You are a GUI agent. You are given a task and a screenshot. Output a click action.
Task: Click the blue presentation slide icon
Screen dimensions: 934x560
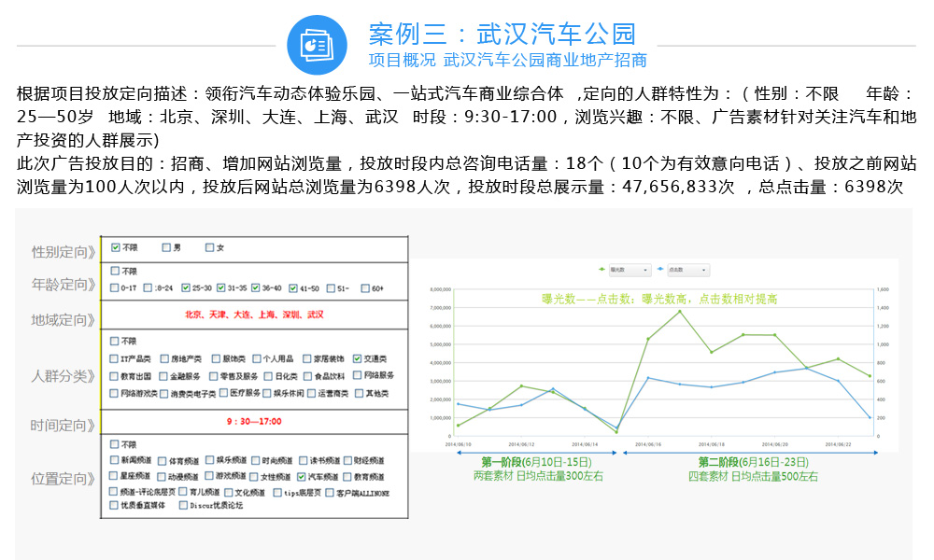(x=317, y=45)
